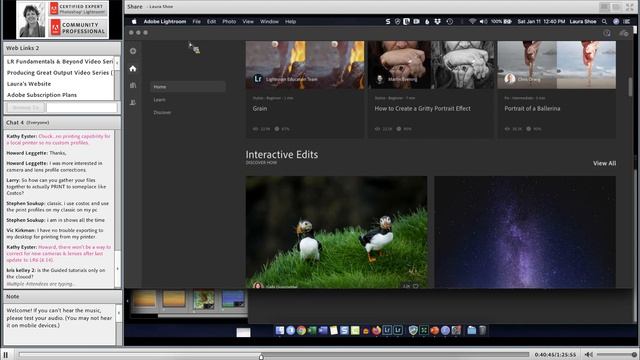Open LR Fundamentals & Beyond Video Series link
The image size is (640, 360).
[x=60, y=61]
